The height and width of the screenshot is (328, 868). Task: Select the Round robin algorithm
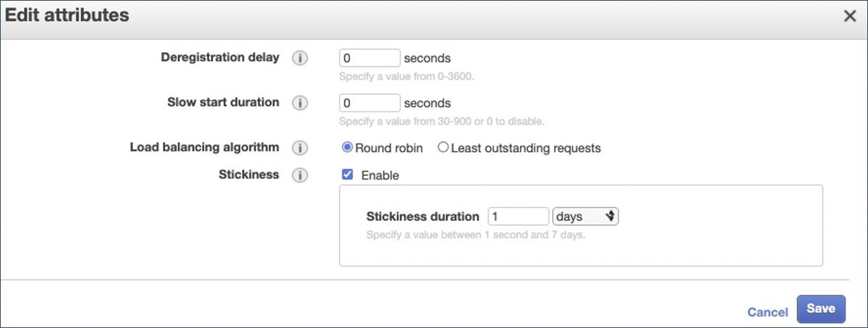point(348,148)
